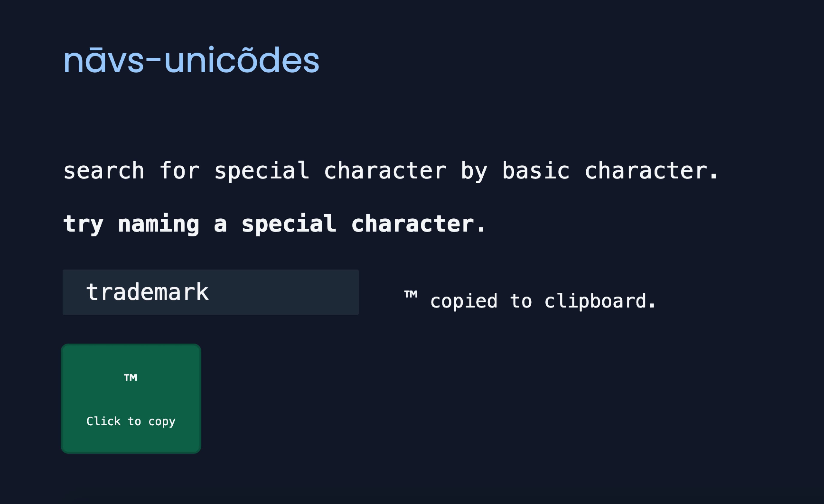Click the search for special character heading
824x504 pixels.
point(390,171)
